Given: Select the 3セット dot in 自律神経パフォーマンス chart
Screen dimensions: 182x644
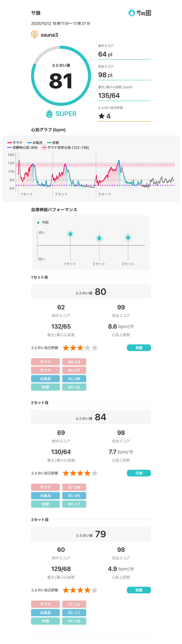Looking at the screenshot, I should [x=128, y=237].
